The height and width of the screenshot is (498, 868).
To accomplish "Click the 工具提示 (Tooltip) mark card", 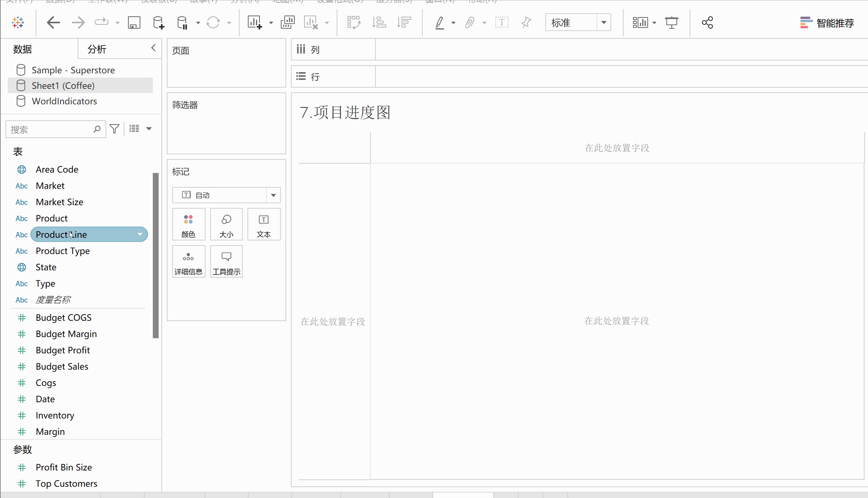I will [x=226, y=261].
